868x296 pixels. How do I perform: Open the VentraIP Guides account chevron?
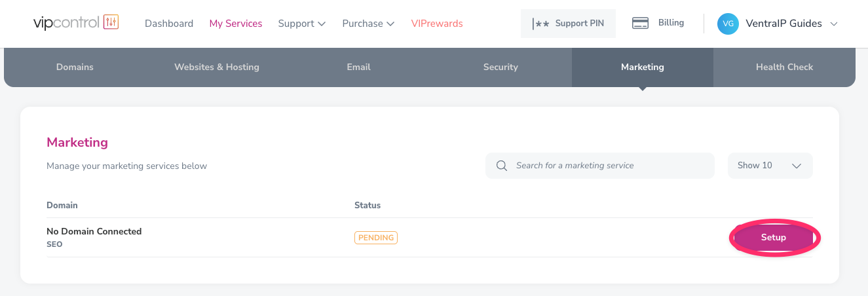click(x=834, y=24)
